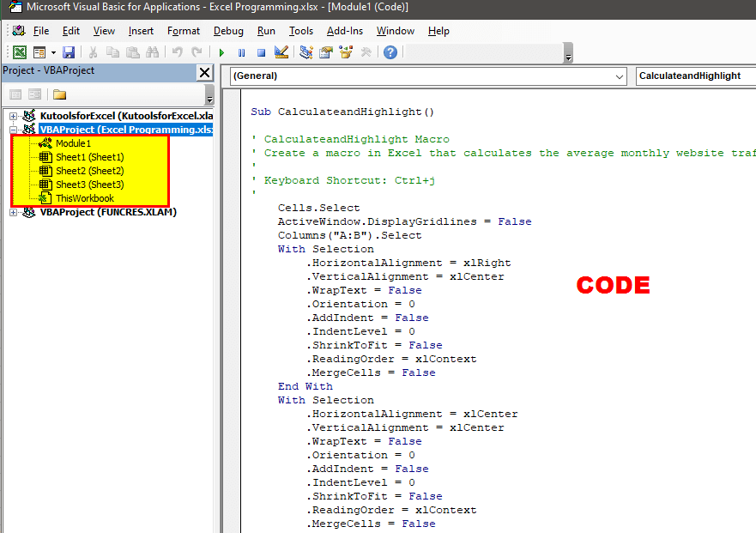Click the Save icon on the toolbar
The image size is (756, 533).
(68, 51)
